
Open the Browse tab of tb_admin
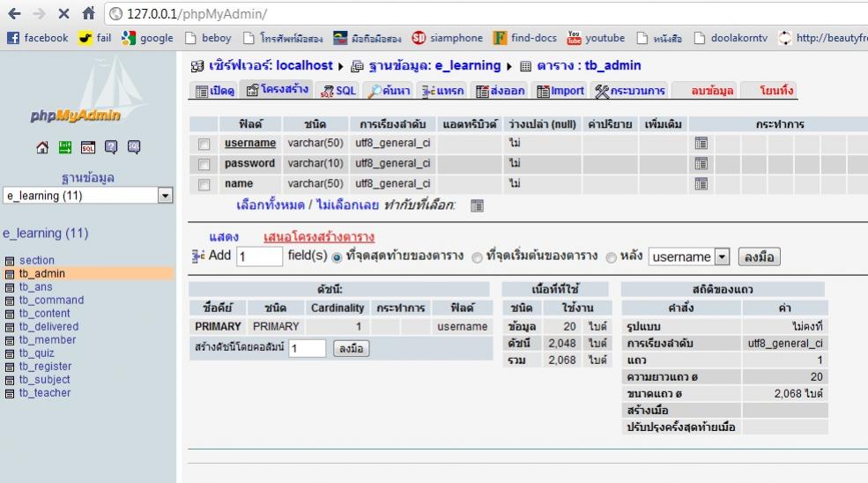tap(215, 90)
